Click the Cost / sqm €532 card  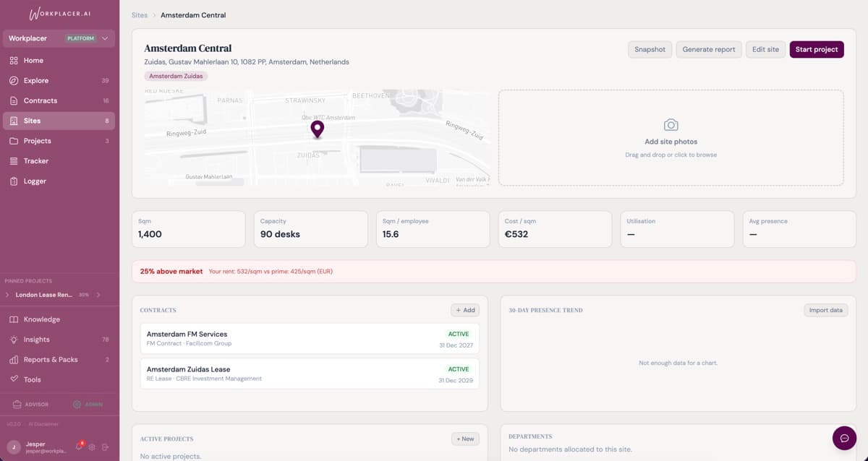click(555, 229)
